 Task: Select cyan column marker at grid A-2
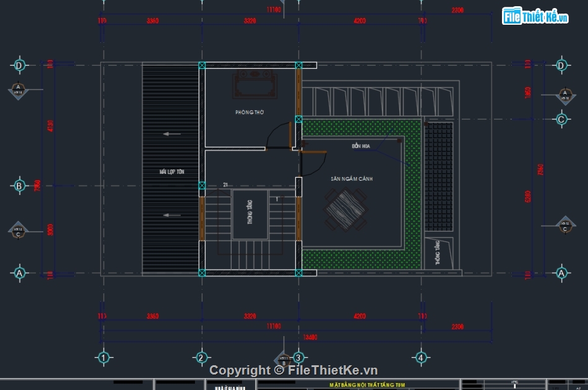coord(202,273)
